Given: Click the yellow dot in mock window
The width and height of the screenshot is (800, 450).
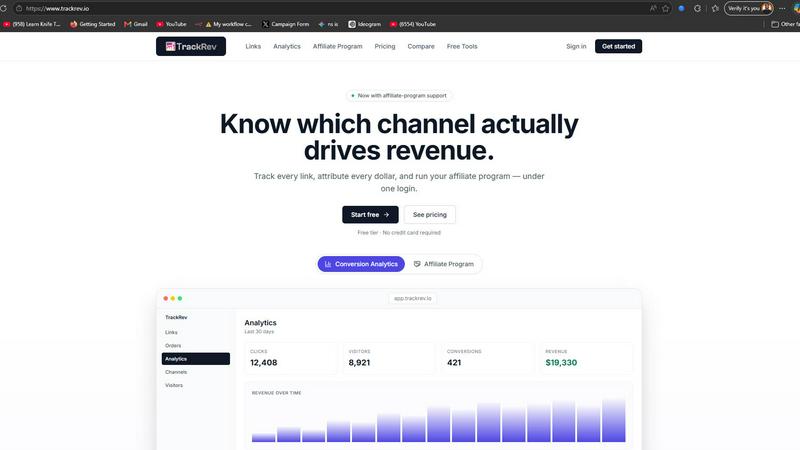Looking at the screenshot, I should point(173,298).
